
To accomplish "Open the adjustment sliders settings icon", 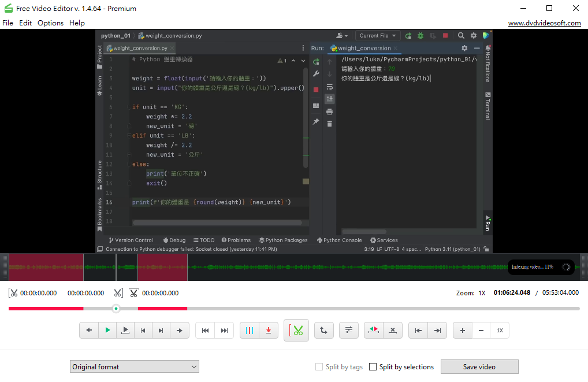I will pos(349,331).
